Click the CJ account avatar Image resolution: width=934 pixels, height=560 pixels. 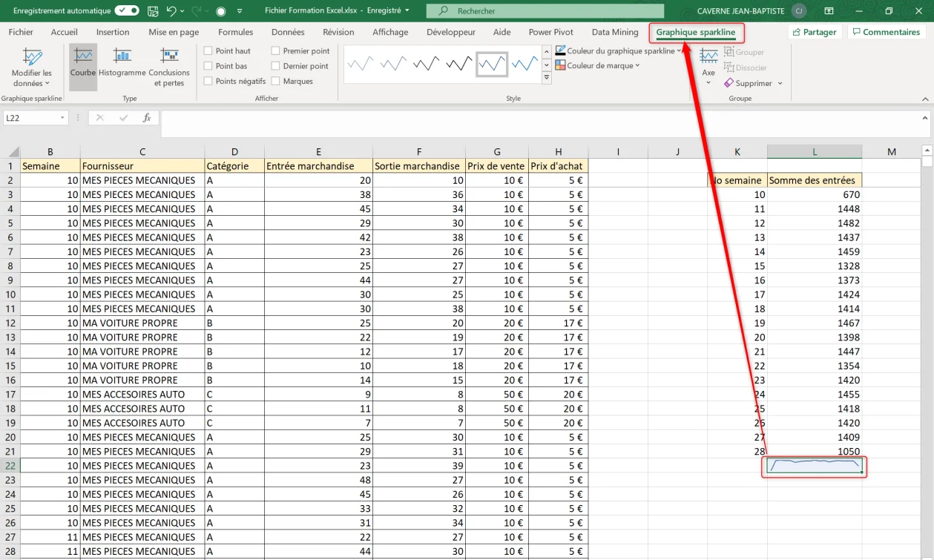(x=799, y=11)
